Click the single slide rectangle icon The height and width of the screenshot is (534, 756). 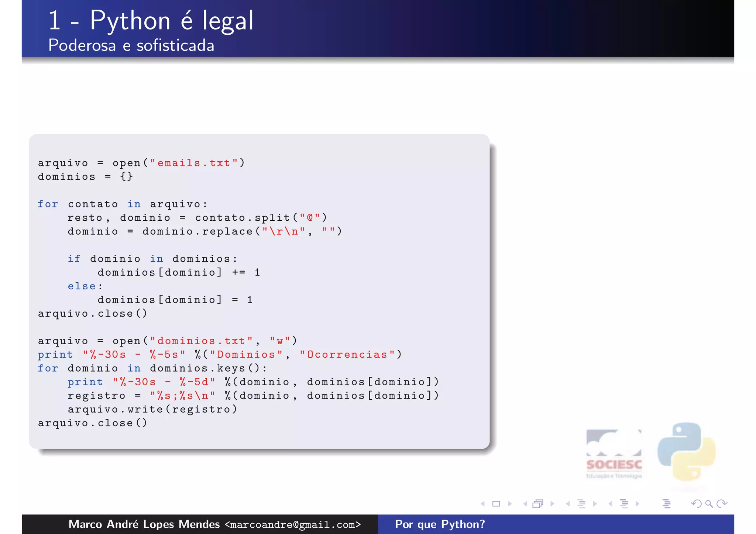click(496, 504)
